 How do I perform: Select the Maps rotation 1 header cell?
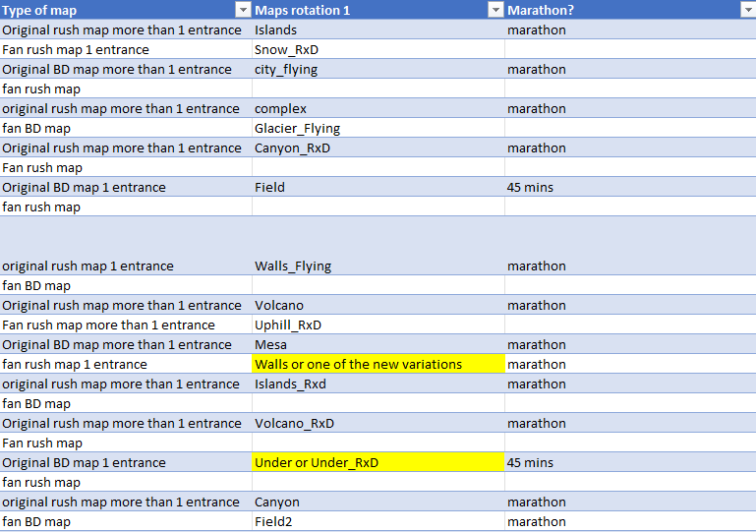point(364,10)
